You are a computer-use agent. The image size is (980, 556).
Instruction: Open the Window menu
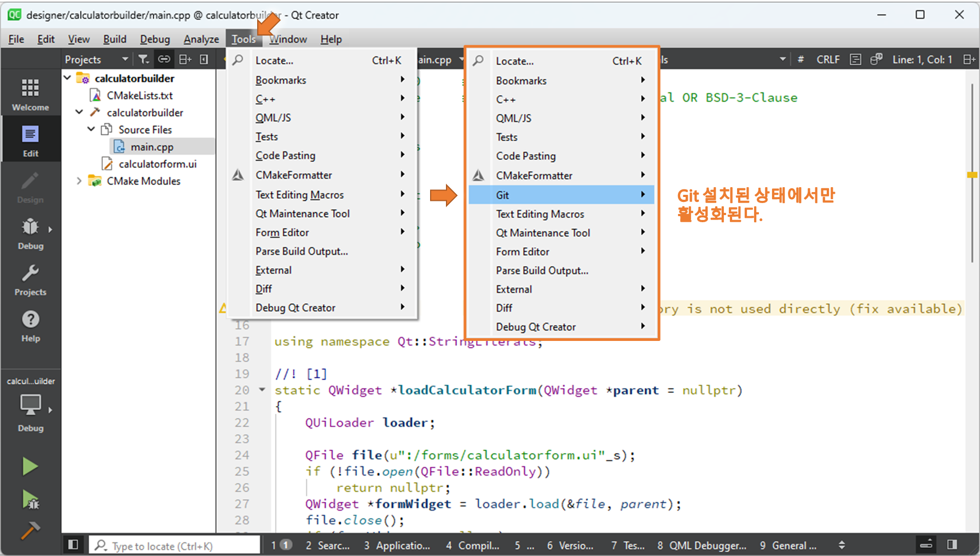[288, 39]
